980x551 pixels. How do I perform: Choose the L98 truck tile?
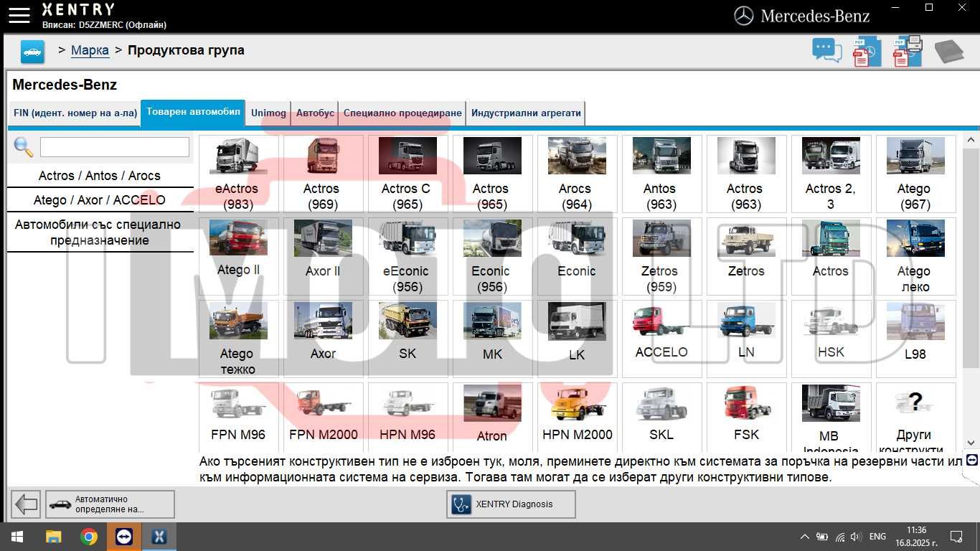(x=915, y=339)
